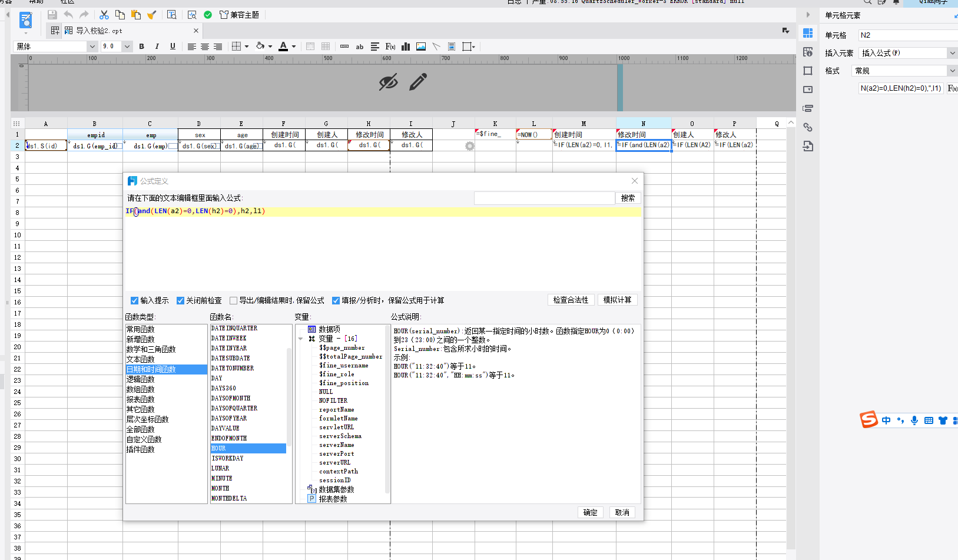Click the function search input field
Image resolution: width=958 pixels, height=560 pixels.
point(544,198)
